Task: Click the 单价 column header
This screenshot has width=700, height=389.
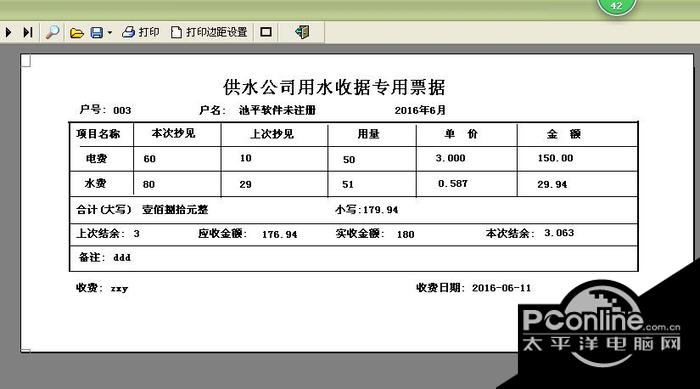Action: [x=461, y=134]
